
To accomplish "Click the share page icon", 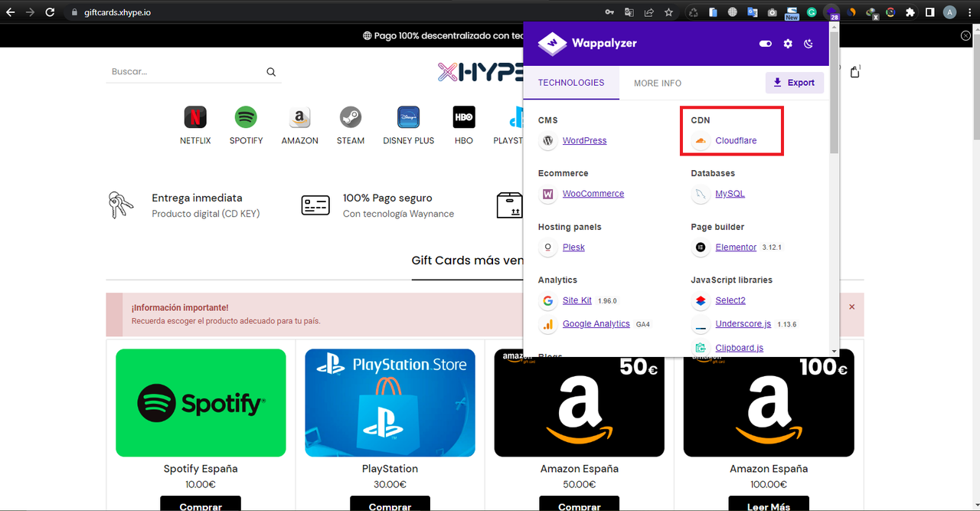I will tap(649, 12).
